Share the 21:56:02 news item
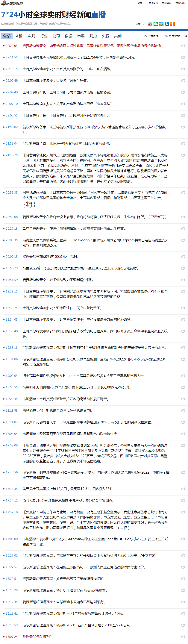 183,127
